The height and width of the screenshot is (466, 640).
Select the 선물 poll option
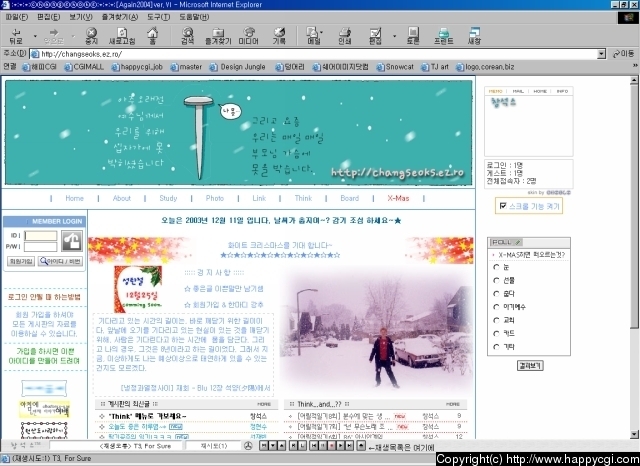coord(496,280)
